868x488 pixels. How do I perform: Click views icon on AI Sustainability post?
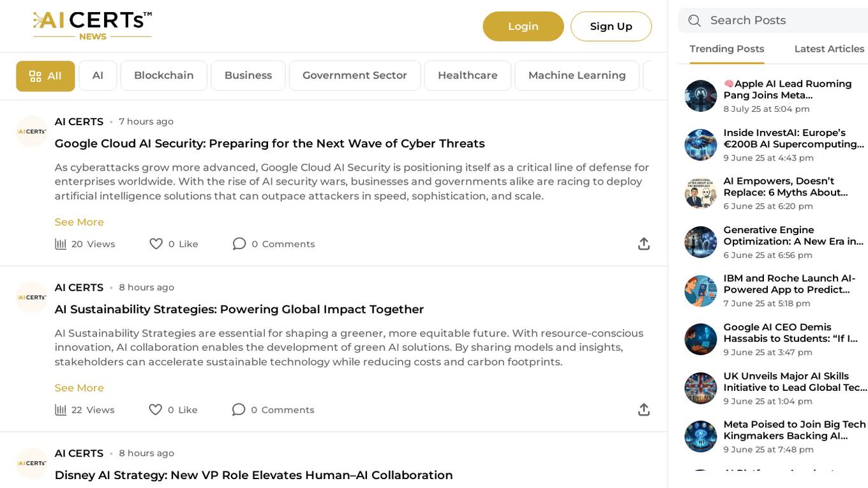61,409
